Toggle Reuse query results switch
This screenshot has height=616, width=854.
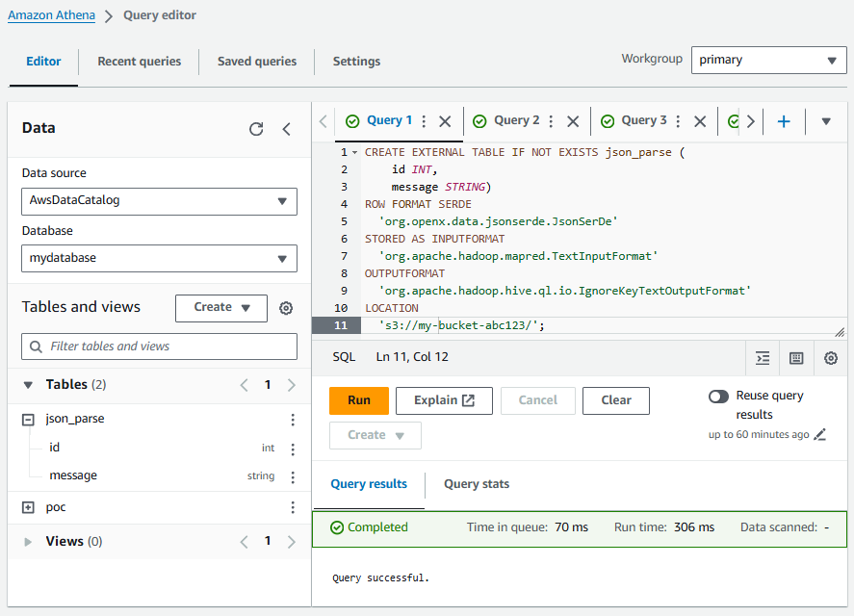(718, 396)
